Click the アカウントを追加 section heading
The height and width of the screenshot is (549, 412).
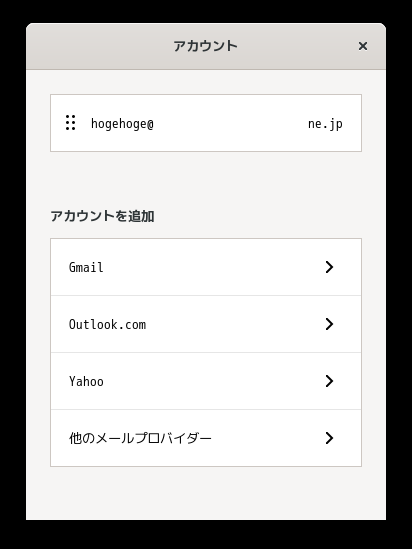[x=102, y=216]
